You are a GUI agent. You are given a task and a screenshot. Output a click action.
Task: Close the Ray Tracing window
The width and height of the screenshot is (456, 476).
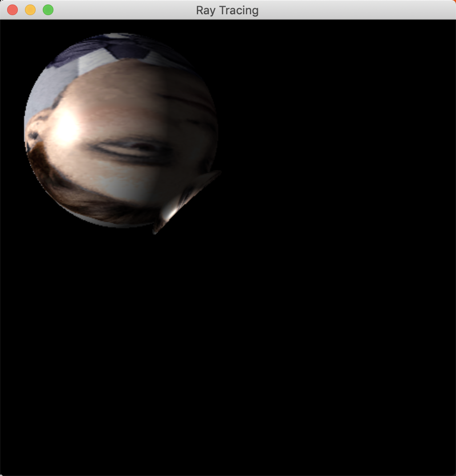(12, 10)
